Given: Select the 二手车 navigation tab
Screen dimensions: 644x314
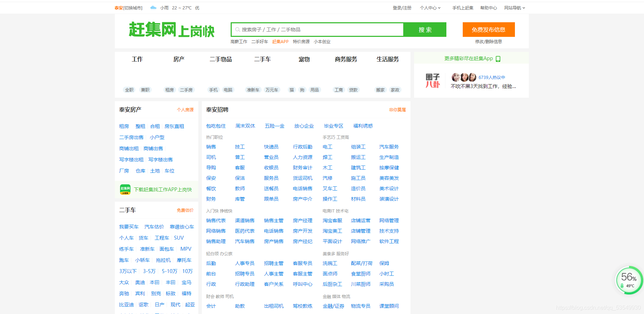Looking at the screenshot, I should pos(262,59).
